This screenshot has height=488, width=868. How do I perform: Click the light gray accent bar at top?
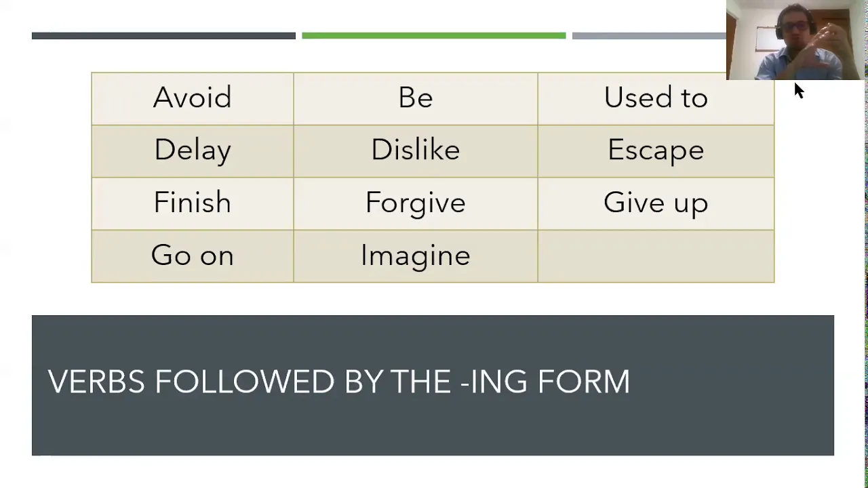pyautogui.click(x=649, y=35)
